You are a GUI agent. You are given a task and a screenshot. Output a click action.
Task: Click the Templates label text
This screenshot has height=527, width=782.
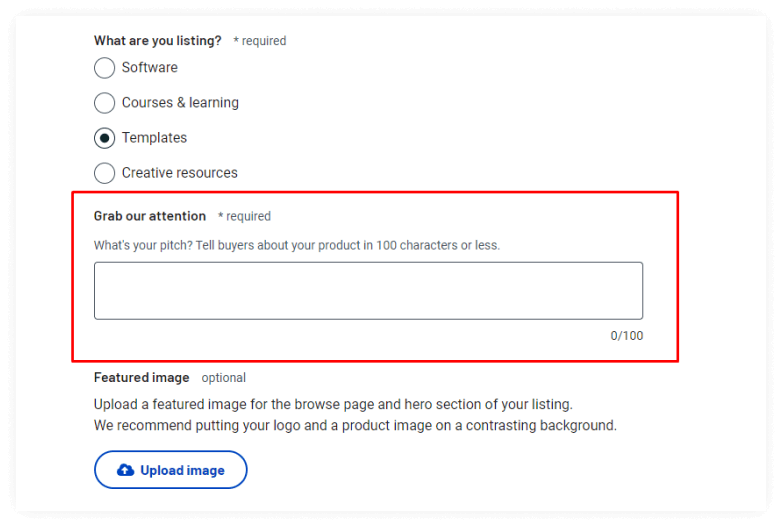coord(154,138)
